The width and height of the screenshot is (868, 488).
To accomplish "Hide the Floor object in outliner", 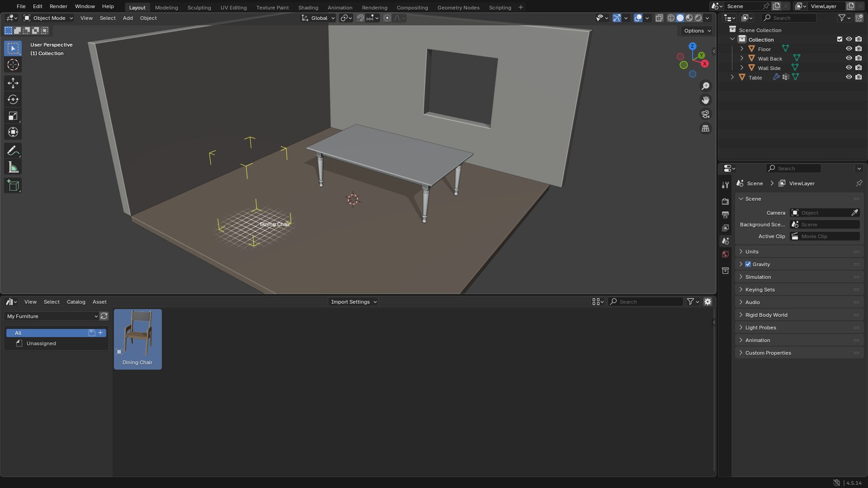I will 849,49.
